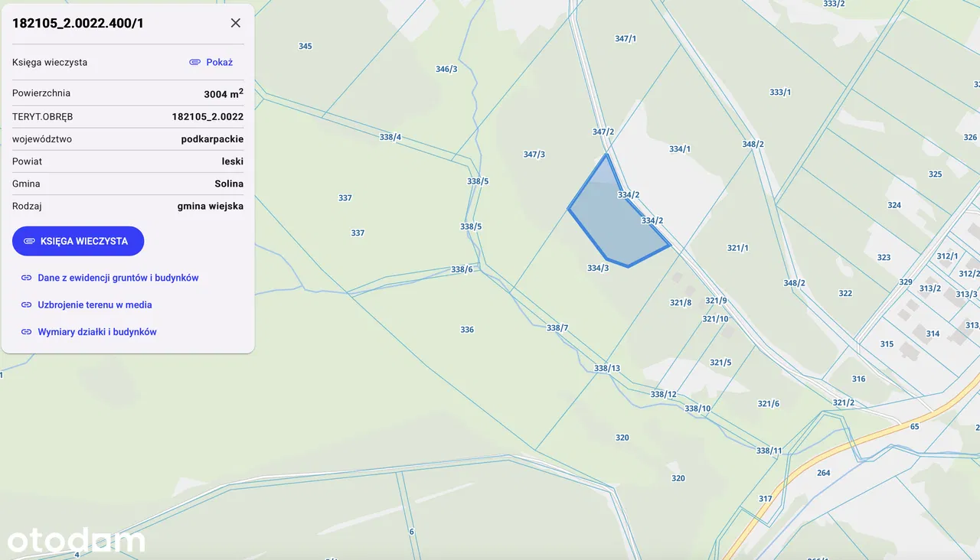Select parcel 333/1 on the map
The height and width of the screenshot is (560, 980).
click(780, 93)
